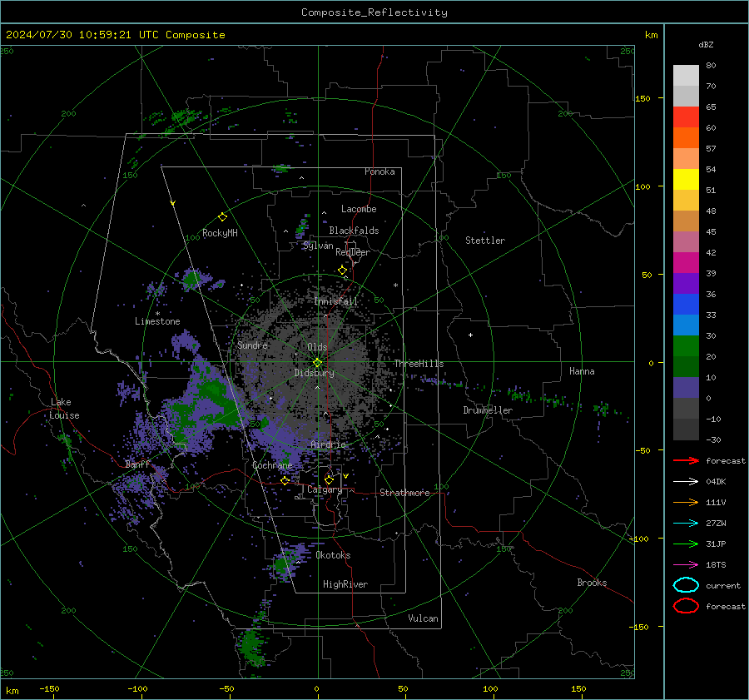Screen dimensions: 749x700
Task: Select the magenta 42 dBZ color swatch
Action: 686,262
